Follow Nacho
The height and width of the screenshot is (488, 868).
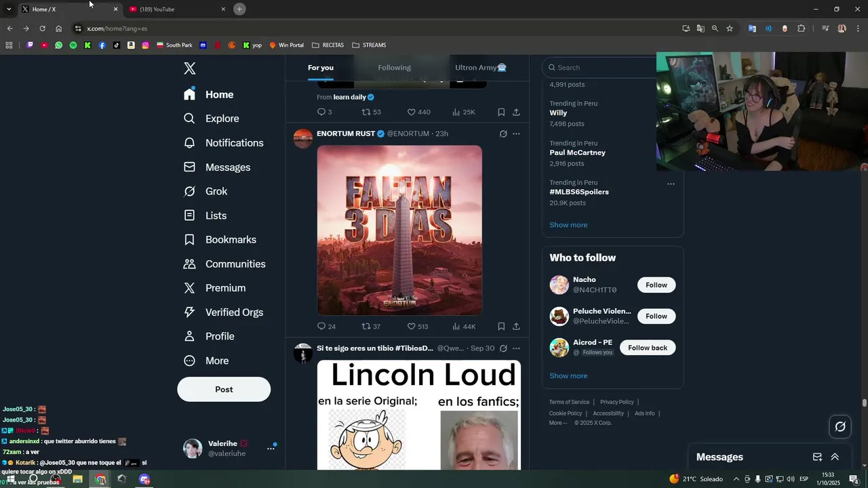click(656, 285)
